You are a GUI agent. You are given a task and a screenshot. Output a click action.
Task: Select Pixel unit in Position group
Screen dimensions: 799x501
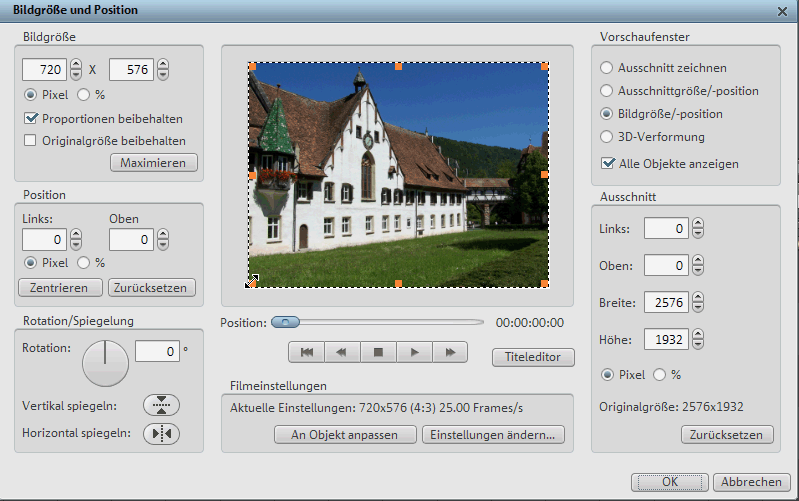(31, 262)
